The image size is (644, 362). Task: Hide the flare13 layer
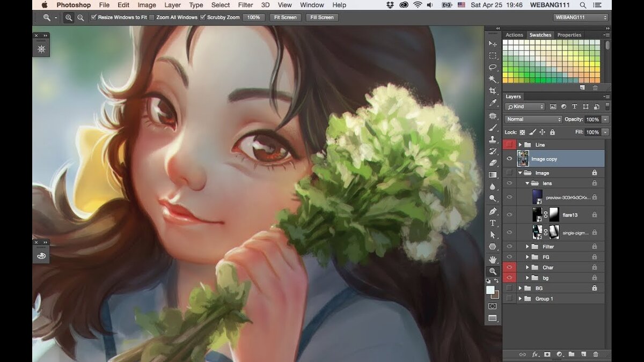tap(509, 215)
